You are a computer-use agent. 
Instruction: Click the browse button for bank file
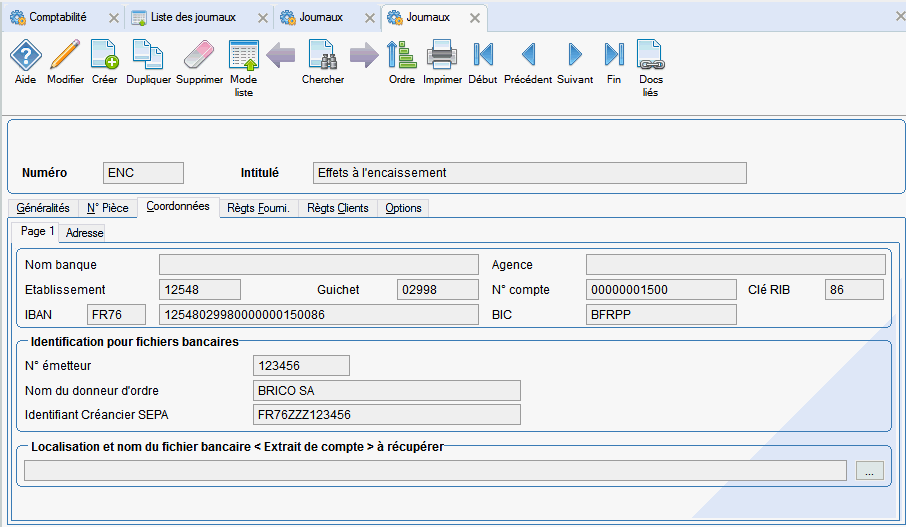869,471
